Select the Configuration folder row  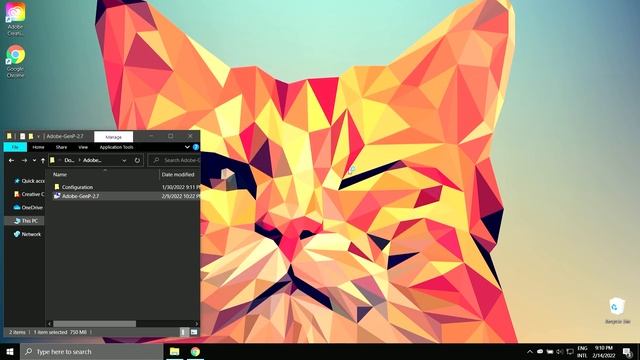(x=126, y=187)
